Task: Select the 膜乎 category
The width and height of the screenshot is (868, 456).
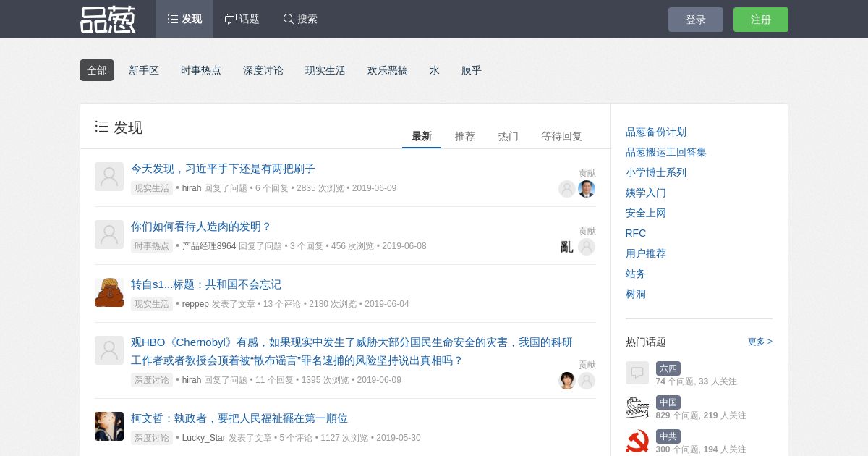Action: click(x=472, y=70)
